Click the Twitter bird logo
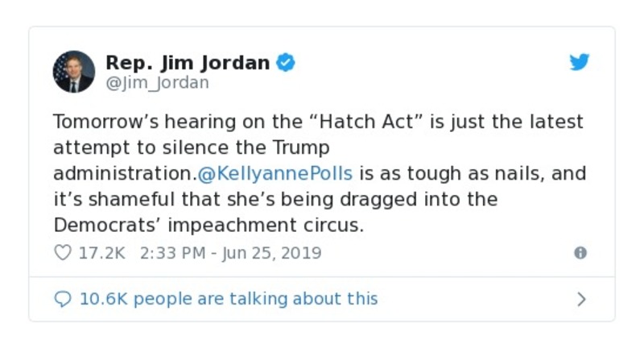Screen dimensions: 644x348 [x=580, y=63]
